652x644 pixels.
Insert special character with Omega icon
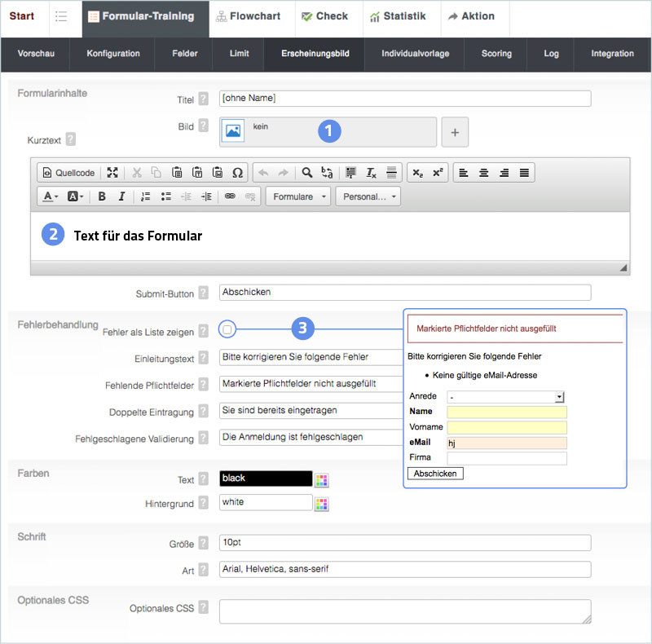point(238,173)
